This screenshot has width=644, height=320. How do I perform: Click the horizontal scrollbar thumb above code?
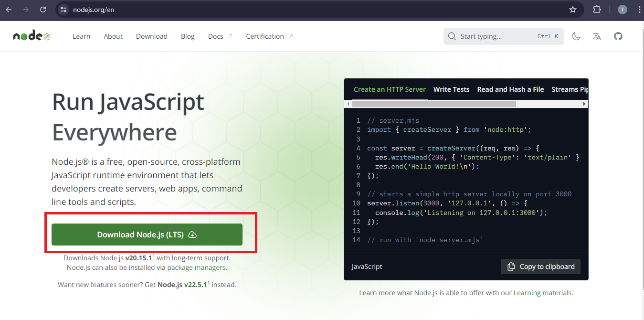click(x=434, y=104)
